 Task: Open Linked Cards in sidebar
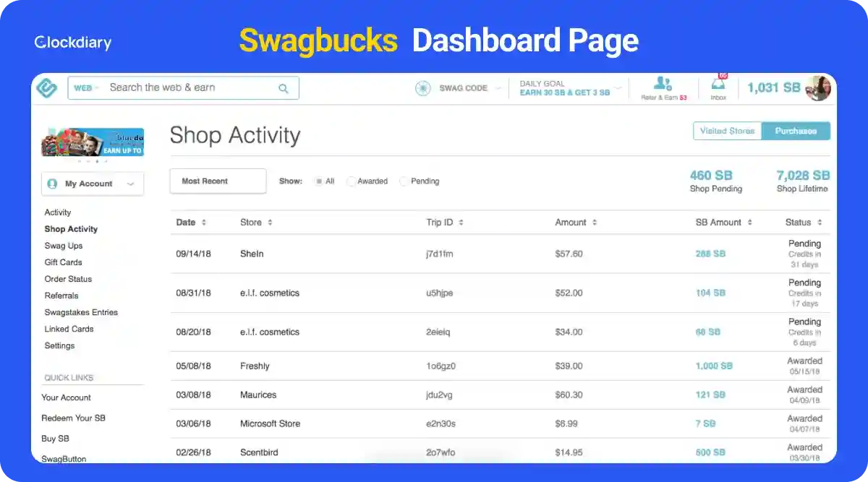69,329
